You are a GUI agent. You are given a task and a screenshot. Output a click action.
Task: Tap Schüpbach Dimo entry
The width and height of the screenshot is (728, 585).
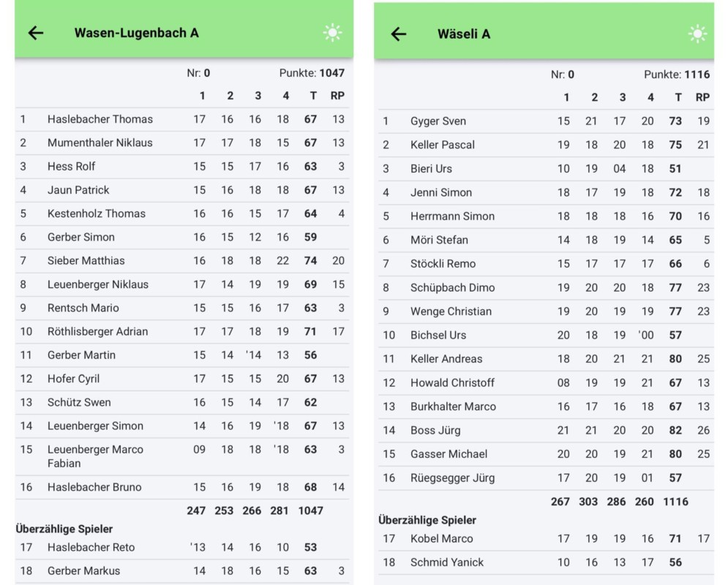pos(452,287)
